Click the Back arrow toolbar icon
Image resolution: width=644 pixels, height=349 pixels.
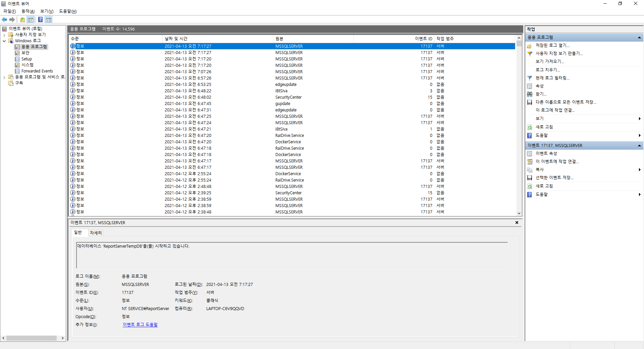[4, 20]
